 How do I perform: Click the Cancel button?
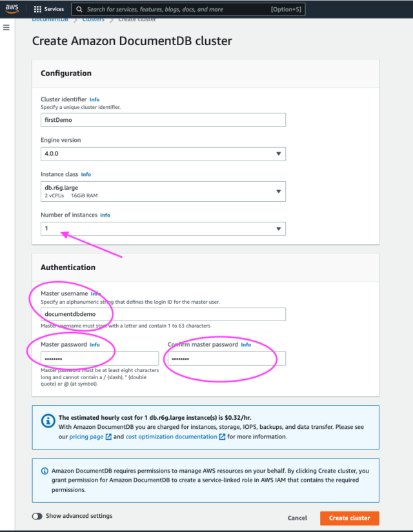tap(297, 518)
